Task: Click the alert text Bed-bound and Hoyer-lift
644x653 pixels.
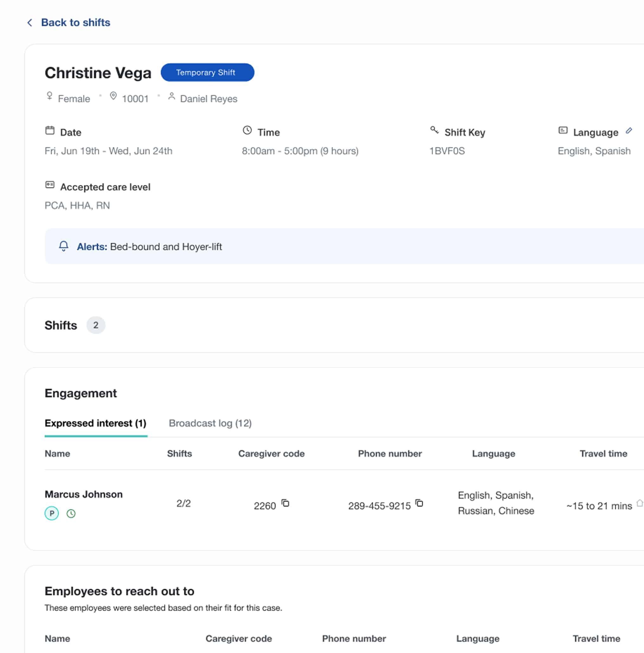Action: point(166,247)
